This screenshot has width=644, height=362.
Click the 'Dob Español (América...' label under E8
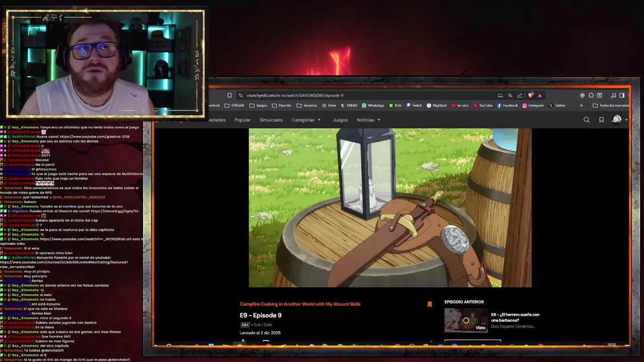[x=513, y=326]
